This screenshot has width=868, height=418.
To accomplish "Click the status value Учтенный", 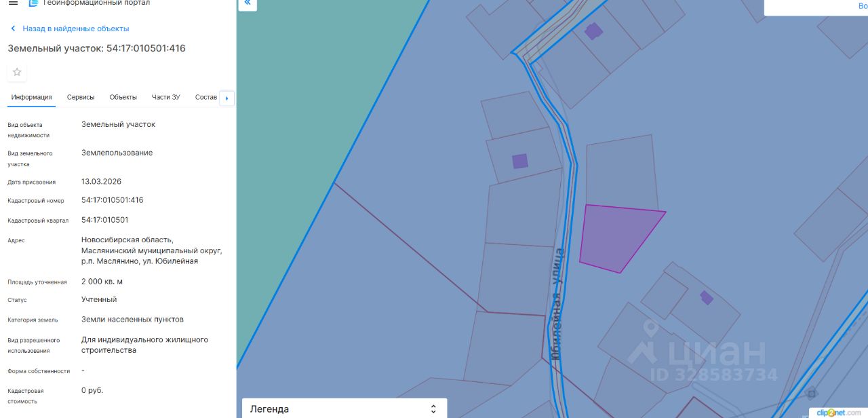I will [x=99, y=299].
